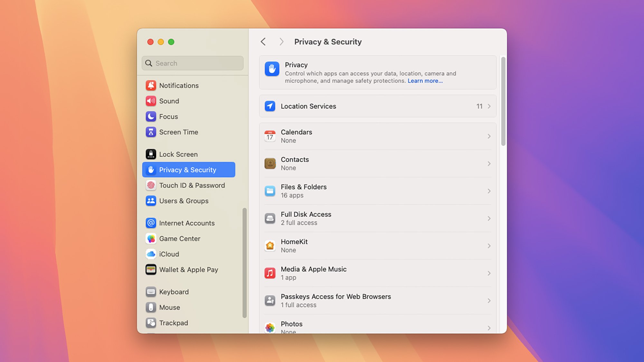Open Wallet & Apple Pay pane
The height and width of the screenshot is (362, 644).
click(189, 270)
